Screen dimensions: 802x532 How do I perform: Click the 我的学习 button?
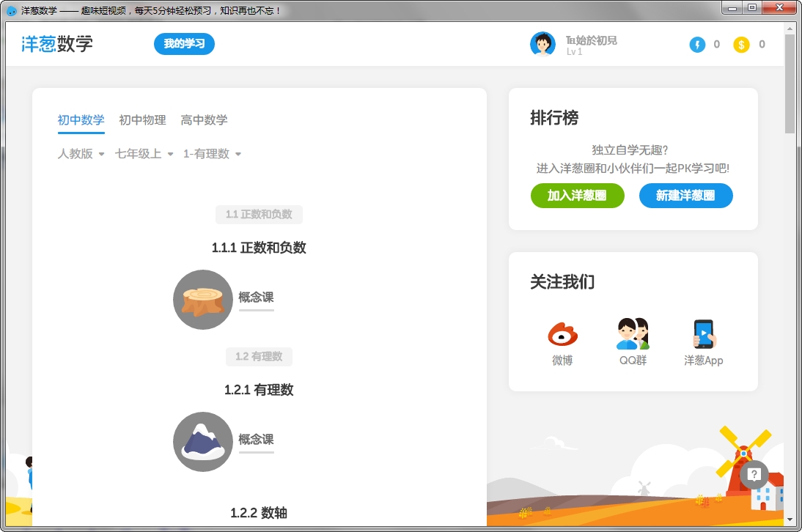click(184, 44)
